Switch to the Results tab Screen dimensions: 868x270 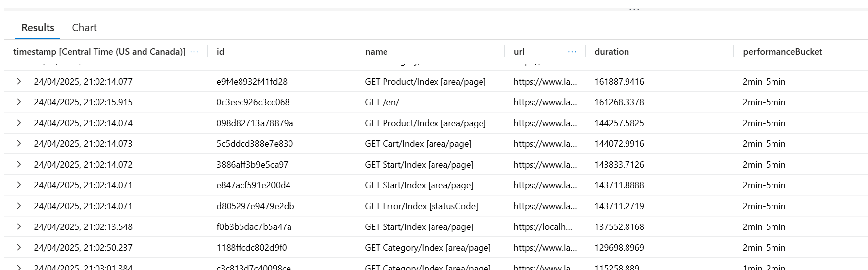[x=38, y=28]
